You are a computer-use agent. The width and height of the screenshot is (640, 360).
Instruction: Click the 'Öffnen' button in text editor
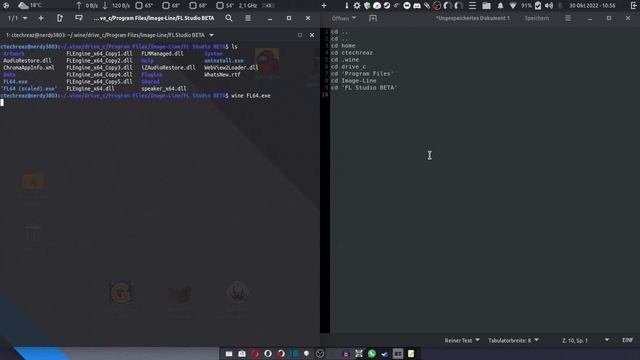point(340,18)
